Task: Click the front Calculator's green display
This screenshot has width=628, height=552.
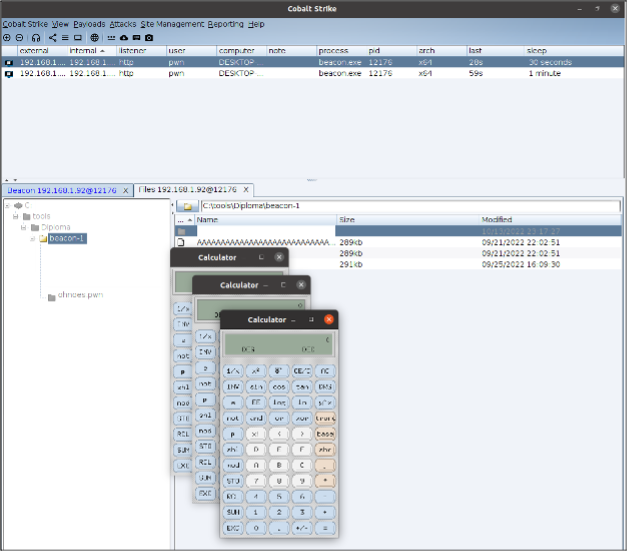Action: [x=278, y=344]
